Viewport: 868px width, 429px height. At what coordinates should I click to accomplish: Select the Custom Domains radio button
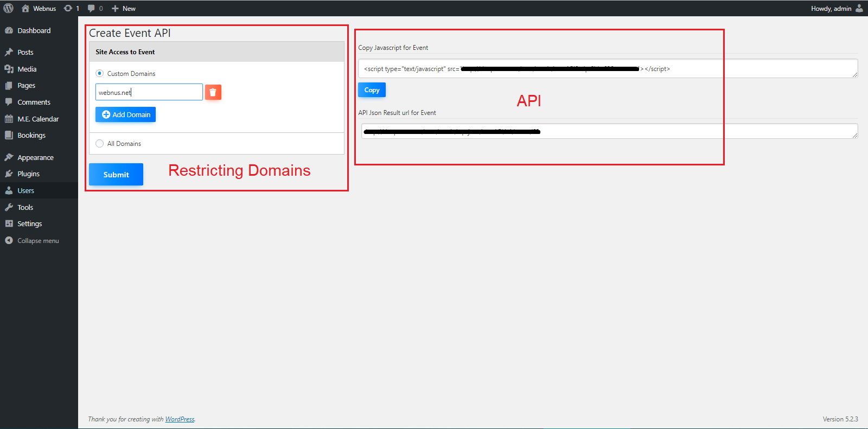coord(99,73)
